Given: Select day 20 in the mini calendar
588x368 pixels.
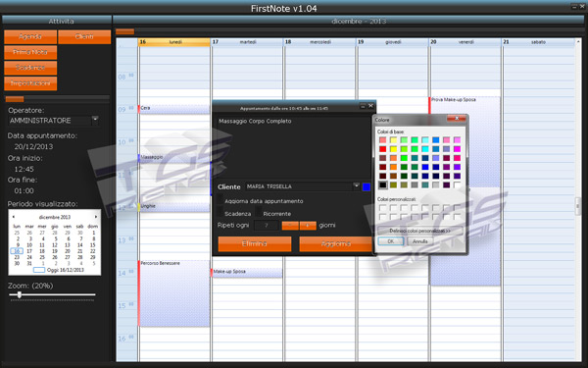Looking at the screenshot, I should click(x=68, y=251).
